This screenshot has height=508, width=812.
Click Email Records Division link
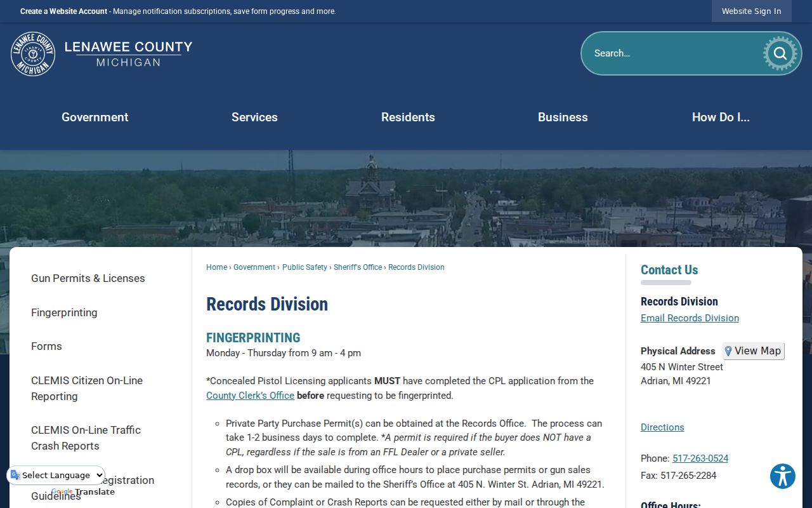coord(690,318)
